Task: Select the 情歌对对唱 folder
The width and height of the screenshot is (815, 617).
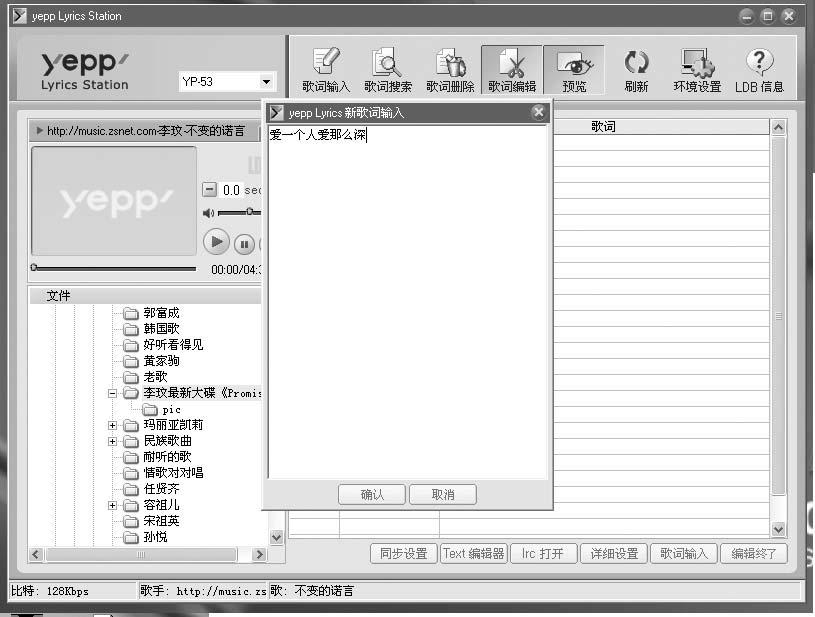Action: coord(173,473)
